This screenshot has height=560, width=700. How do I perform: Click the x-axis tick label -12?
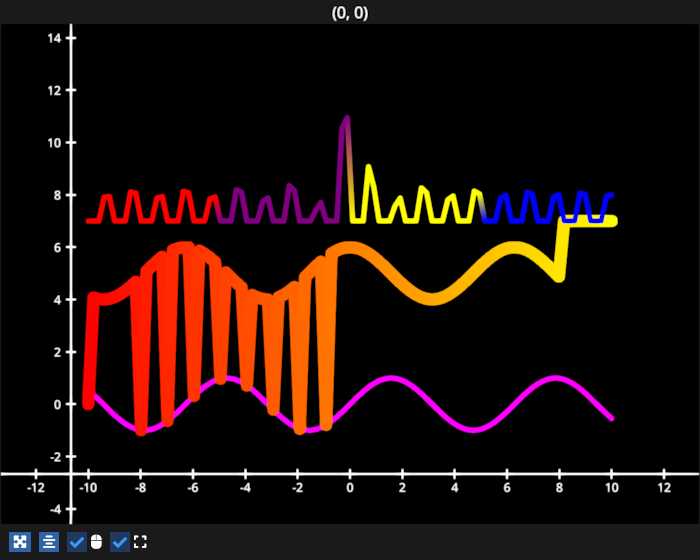[x=35, y=487]
